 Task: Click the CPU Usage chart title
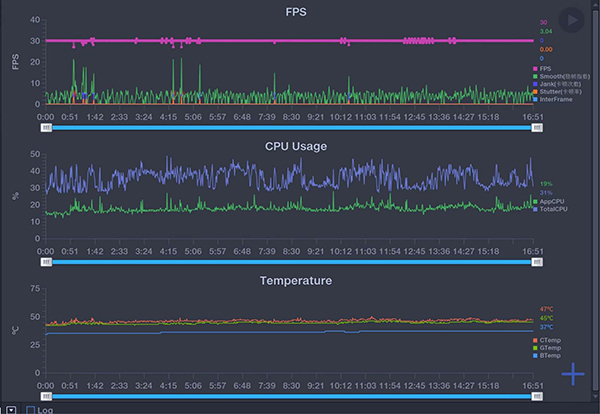pyautogui.click(x=295, y=146)
